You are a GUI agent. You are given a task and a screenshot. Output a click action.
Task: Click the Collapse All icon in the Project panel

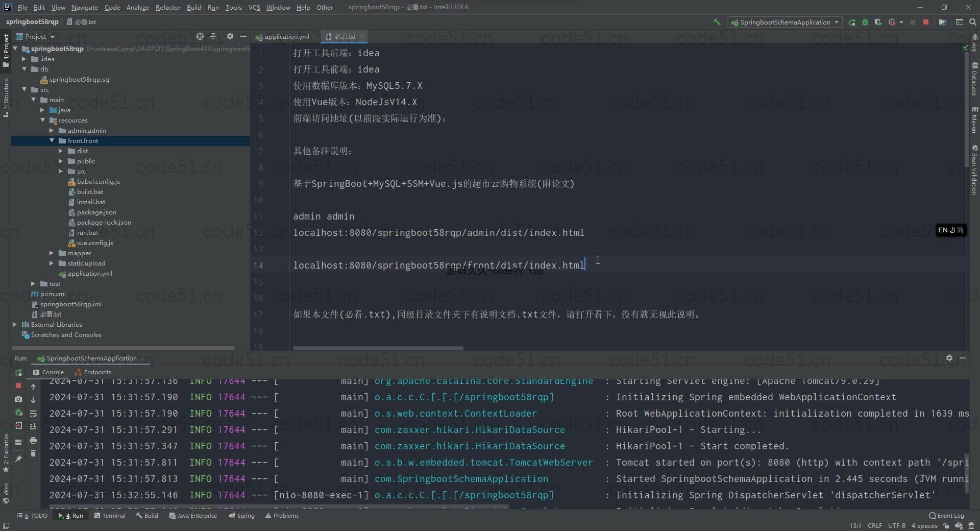click(213, 36)
